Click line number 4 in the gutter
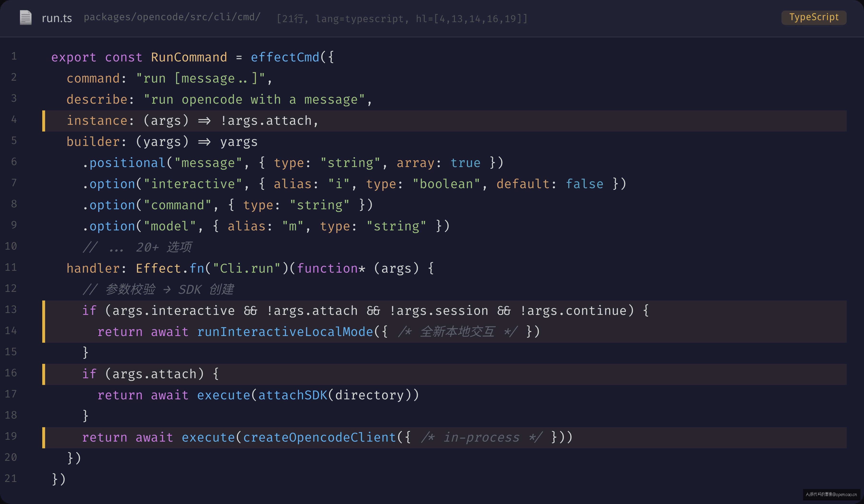864x504 pixels. (14, 119)
